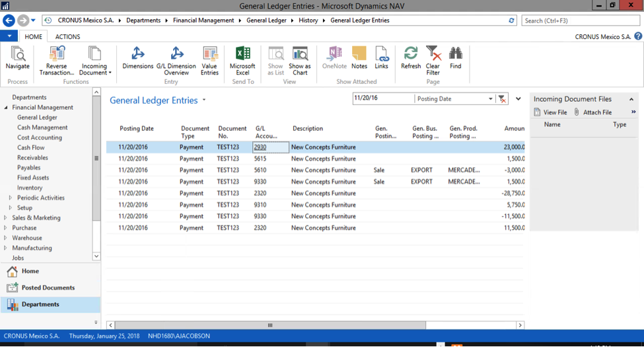
Task: Show more factbox actions chevron
Action: click(x=633, y=112)
